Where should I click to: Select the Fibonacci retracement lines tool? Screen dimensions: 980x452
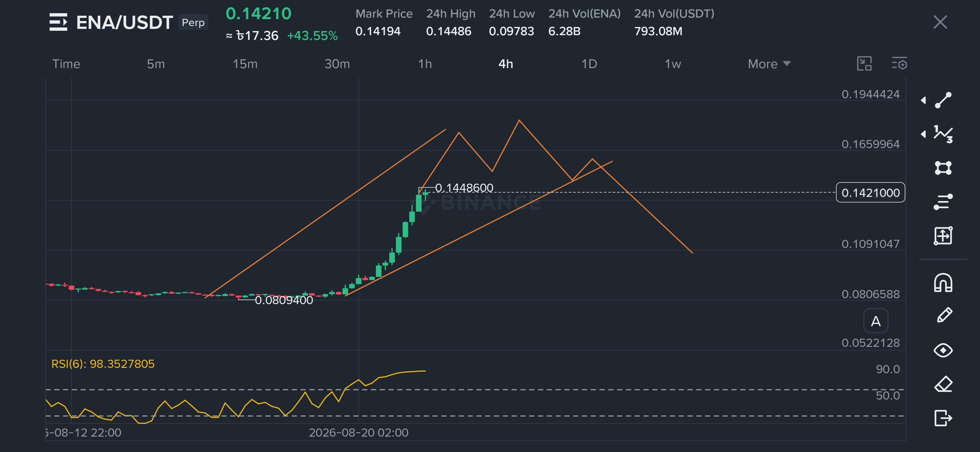coord(943,202)
